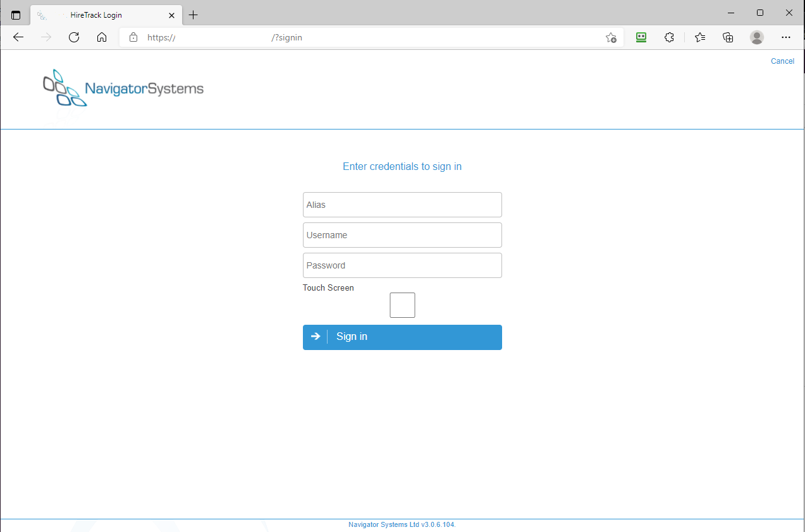Image resolution: width=805 pixels, height=532 pixels.
Task: Click the disabled Forward arrow in the toolbar
Action: tap(46, 37)
